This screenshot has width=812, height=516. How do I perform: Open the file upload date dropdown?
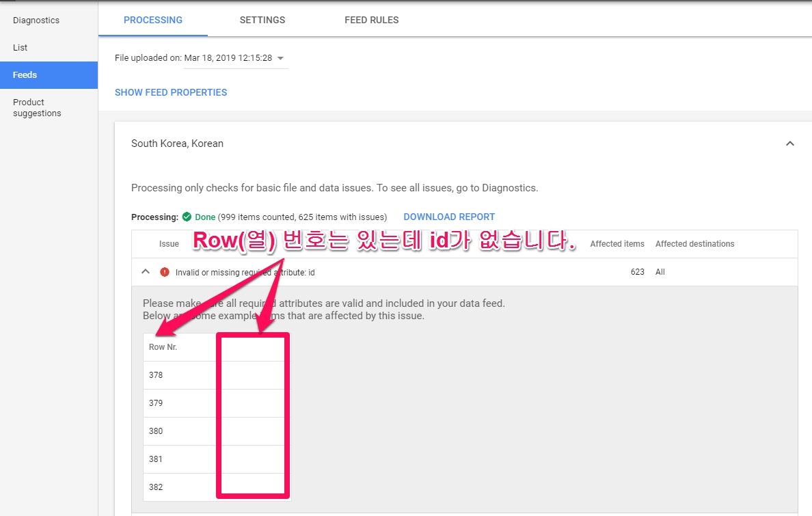(x=281, y=58)
